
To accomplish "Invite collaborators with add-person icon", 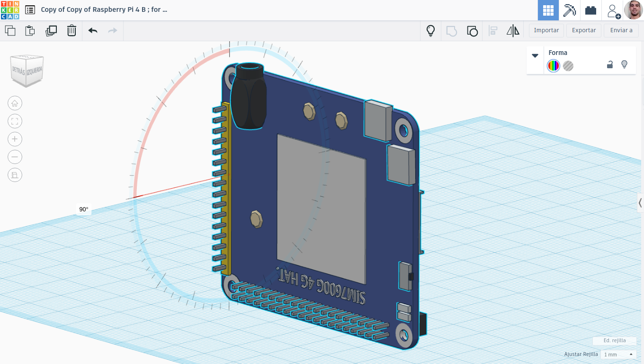I will point(613,10).
